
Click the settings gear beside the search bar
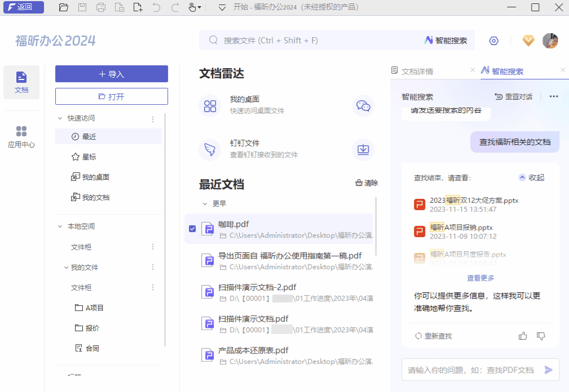pos(493,41)
